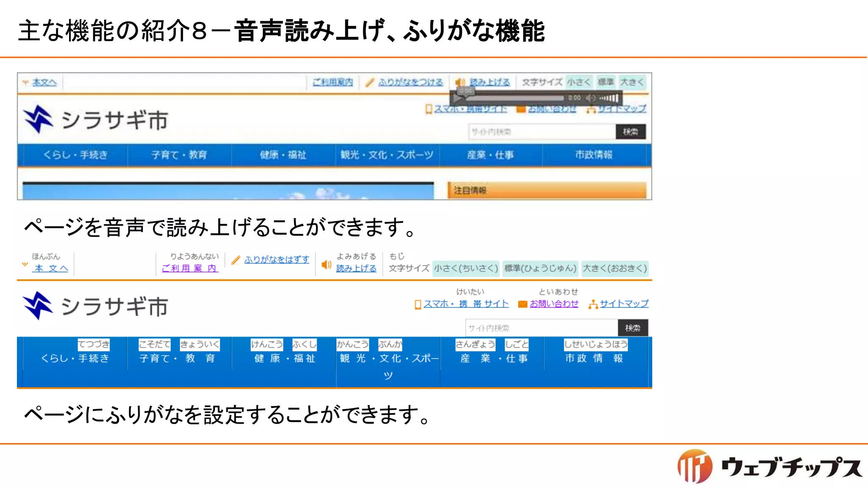Click speaker icon beside upper 読み上げる
The width and height of the screenshot is (868, 488).
click(x=460, y=82)
